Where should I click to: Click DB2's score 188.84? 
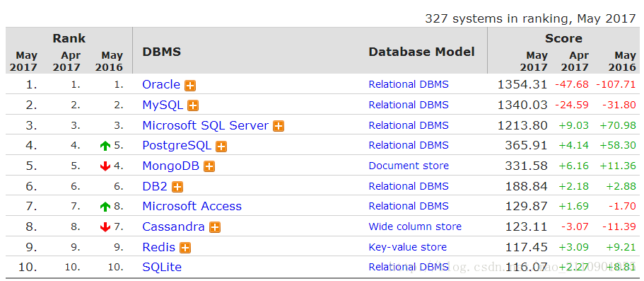pos(526,186)
